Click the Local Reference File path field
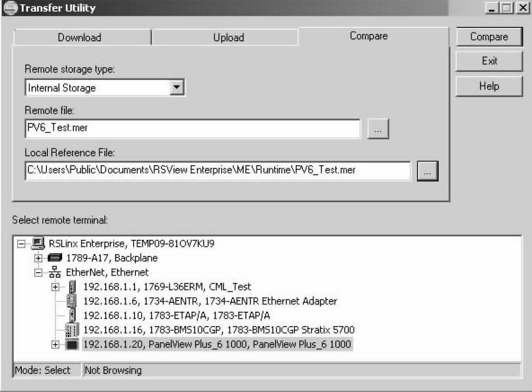The image size is (532, 392). pyautogui.click(x=218, y=170)
